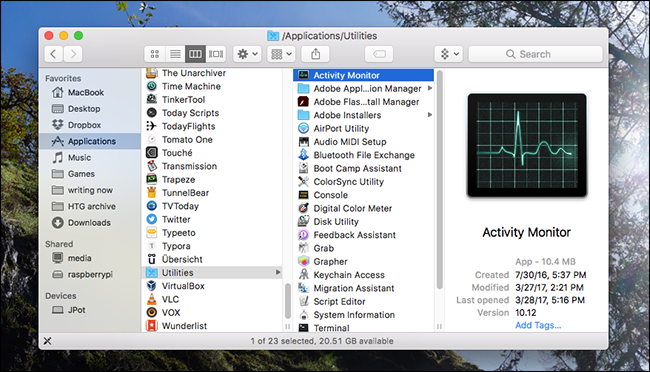Select Activity Monitor in Utilities list
The height and width of the screenshot is (372, 650).
(x=363, y=75)
